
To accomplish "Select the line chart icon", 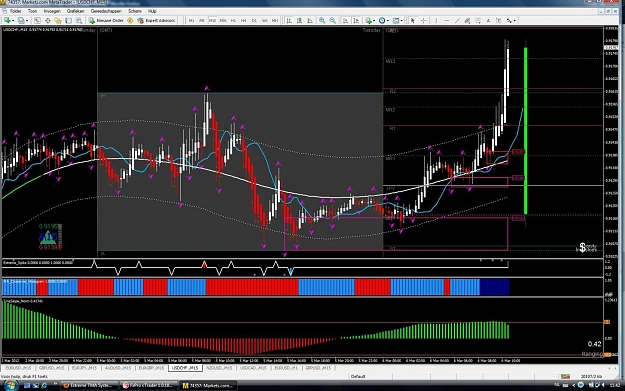I will (310, 20).
